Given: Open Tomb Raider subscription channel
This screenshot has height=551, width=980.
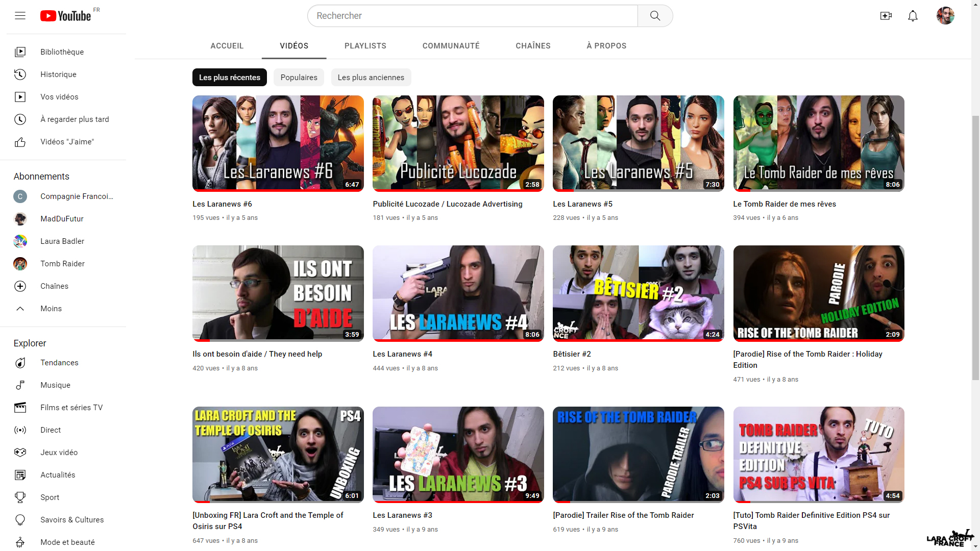Looking at the screenshot, I should (x=62, y=264).
